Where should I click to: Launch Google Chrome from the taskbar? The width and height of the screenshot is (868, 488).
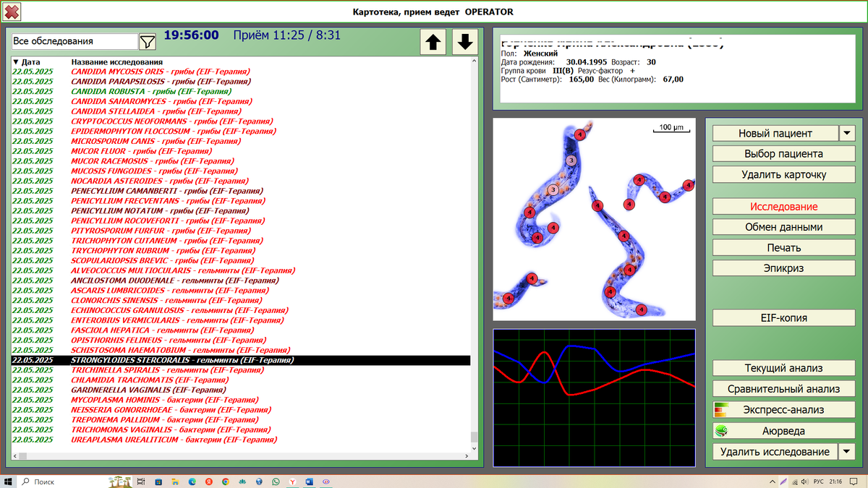coord(226,481)
